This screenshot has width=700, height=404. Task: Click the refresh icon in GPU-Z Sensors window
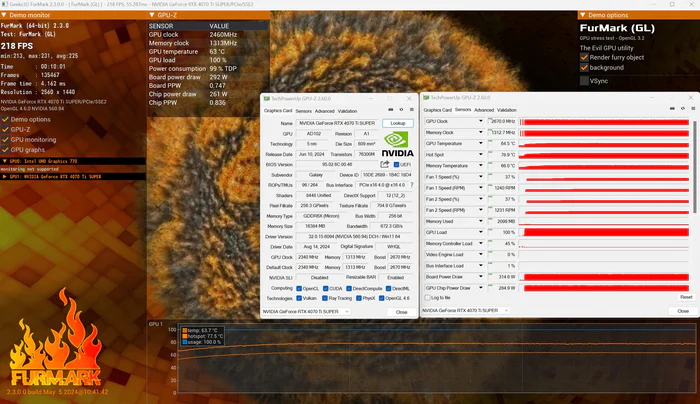(x=683, y=108)
